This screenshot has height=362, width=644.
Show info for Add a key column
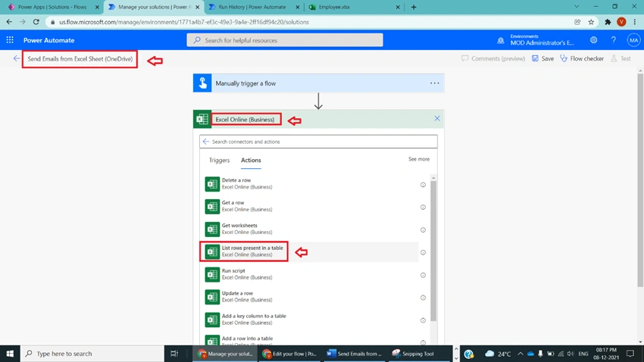pos(423,320)
